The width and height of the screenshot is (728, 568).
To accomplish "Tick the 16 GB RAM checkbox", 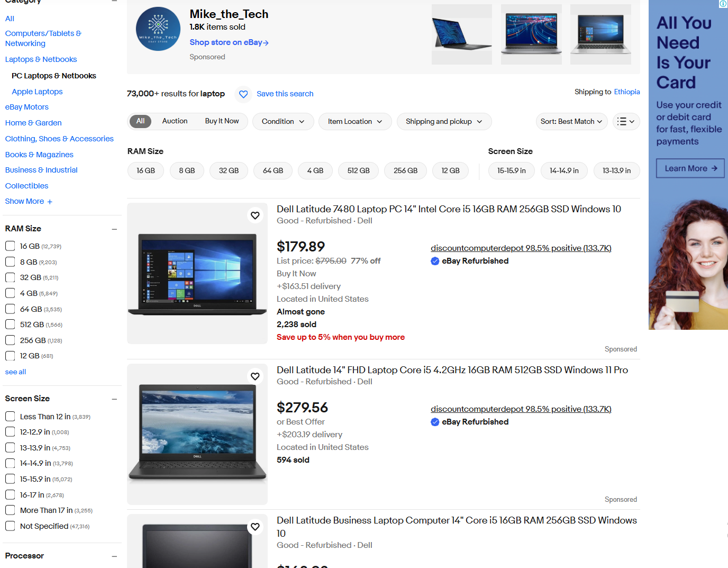I will click(x=10, y=246).
